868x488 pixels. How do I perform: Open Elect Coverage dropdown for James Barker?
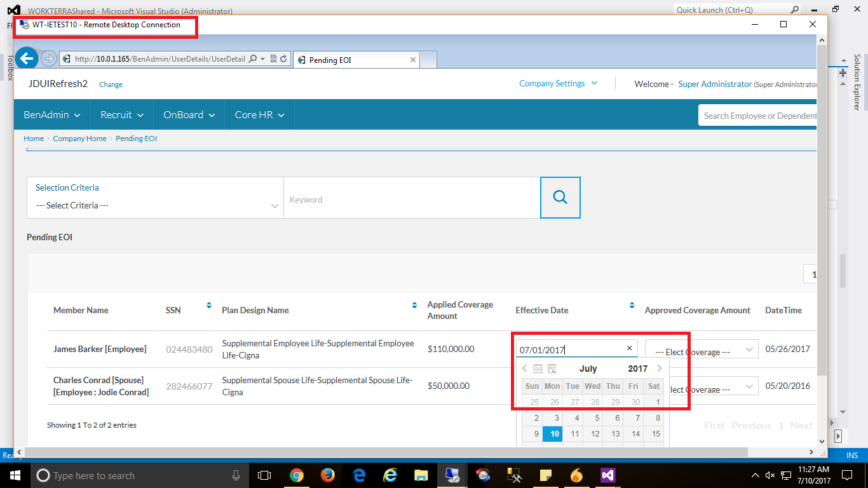pyautogui.click(x=702, y=350)
